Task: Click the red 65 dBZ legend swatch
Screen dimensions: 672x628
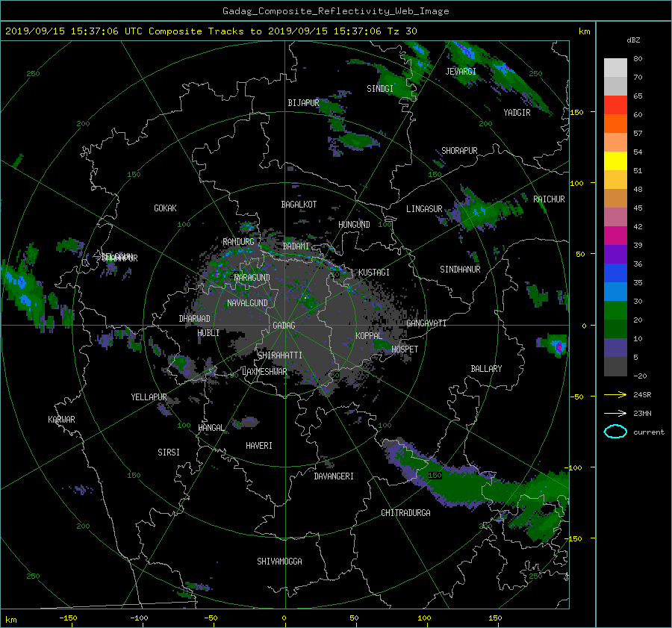Action: 615,105
